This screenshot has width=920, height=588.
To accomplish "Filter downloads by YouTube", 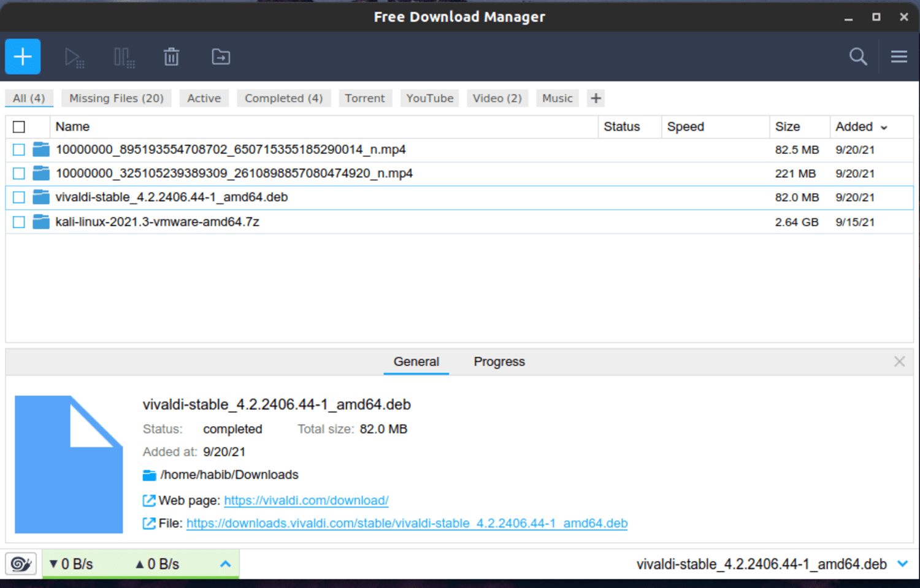I will coord(430,98).
